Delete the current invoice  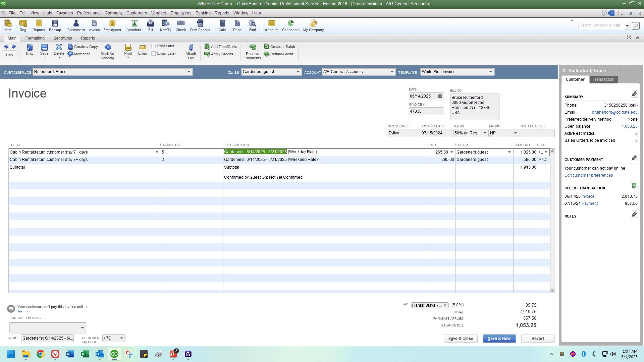[x=59, y=50]
